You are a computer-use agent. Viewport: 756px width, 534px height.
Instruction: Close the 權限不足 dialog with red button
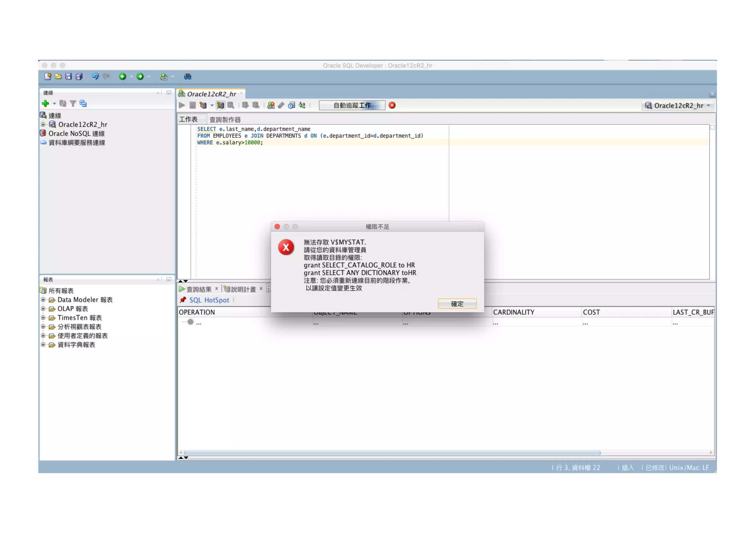coord(277,227)
